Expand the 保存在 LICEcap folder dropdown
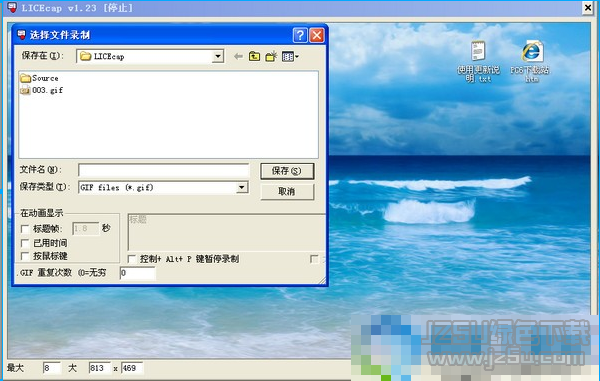 coord(218,56)
